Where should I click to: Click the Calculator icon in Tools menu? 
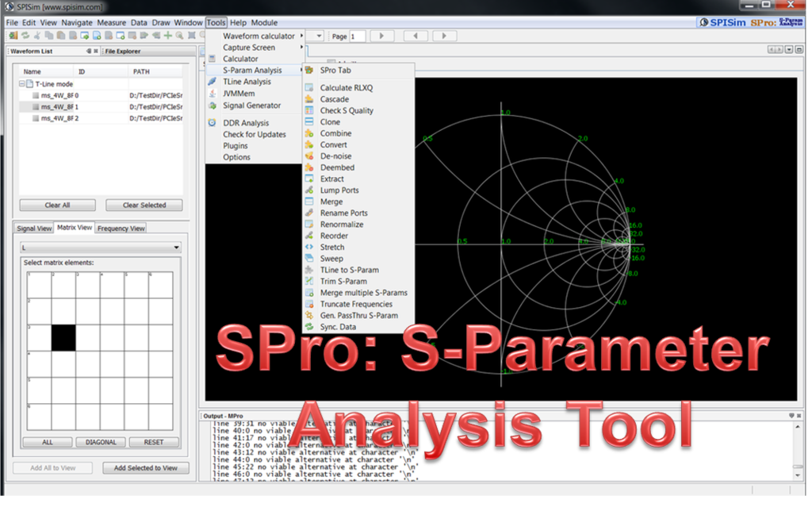(212, 59)
